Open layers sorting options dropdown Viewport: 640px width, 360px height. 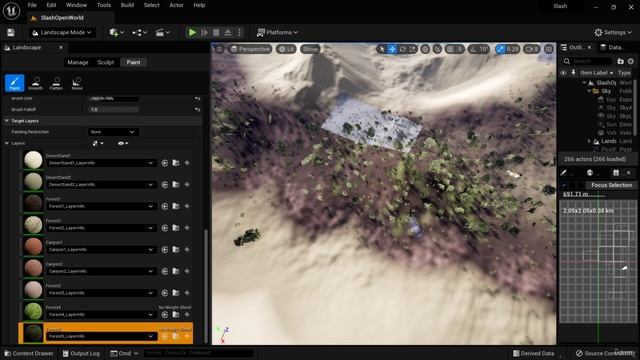98,143
